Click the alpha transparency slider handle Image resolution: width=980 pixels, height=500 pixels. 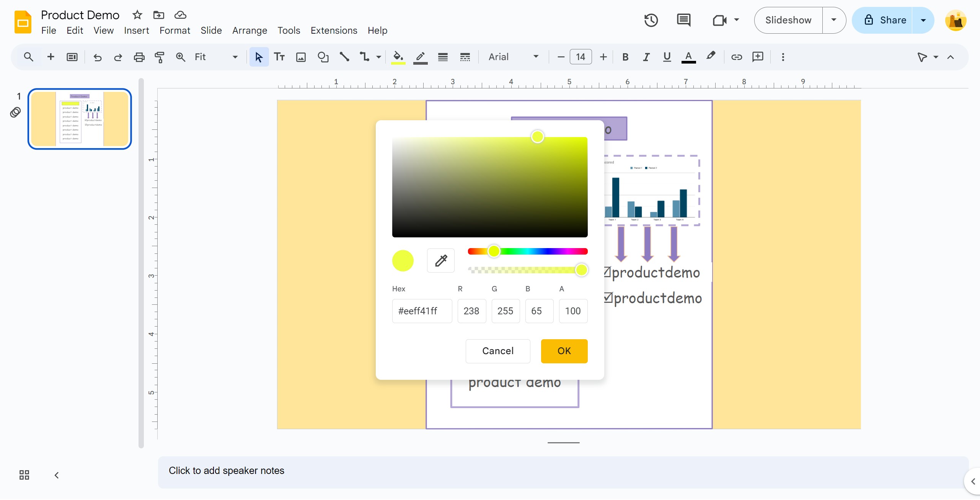(x=581, y=270)
